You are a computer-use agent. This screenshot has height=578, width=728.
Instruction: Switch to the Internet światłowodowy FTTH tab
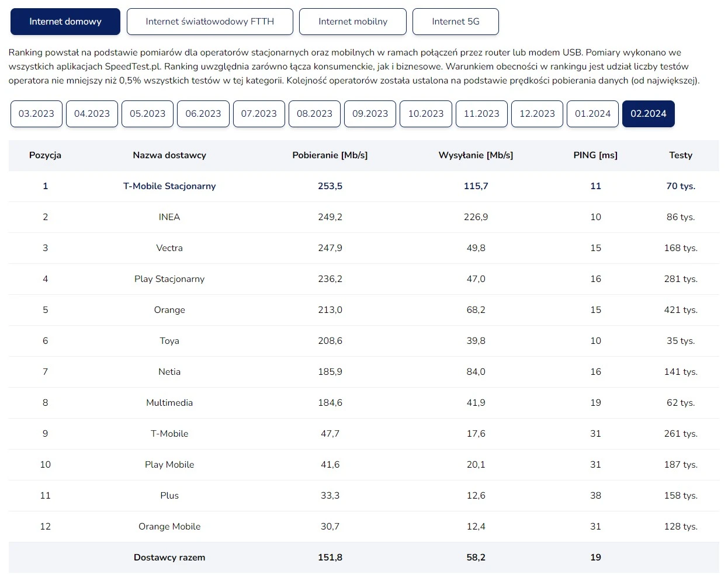pyautogui.click(x=210, y=21)
